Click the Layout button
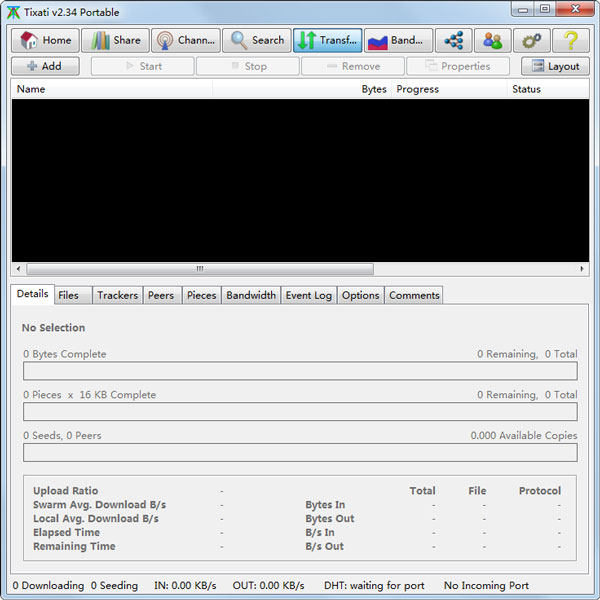The height and width of the screenshot is (600, 600). (555, 66)
